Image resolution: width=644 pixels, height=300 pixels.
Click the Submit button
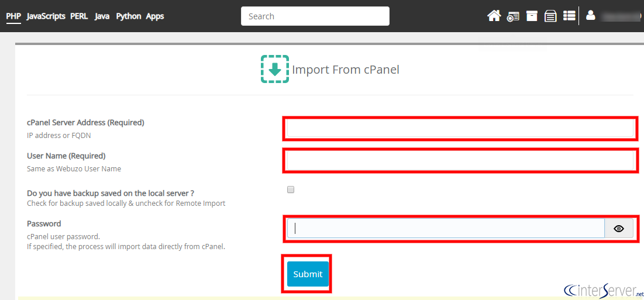[308, 274]
